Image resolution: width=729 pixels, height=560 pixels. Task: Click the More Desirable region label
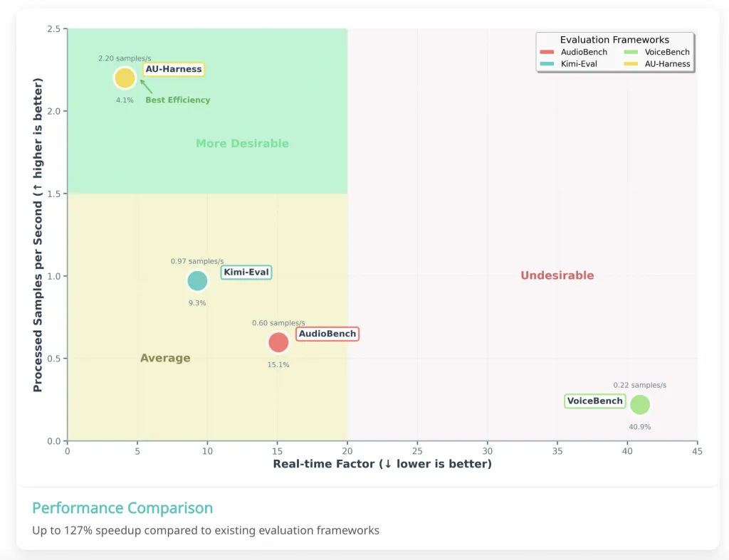click(x=242, y=144)
